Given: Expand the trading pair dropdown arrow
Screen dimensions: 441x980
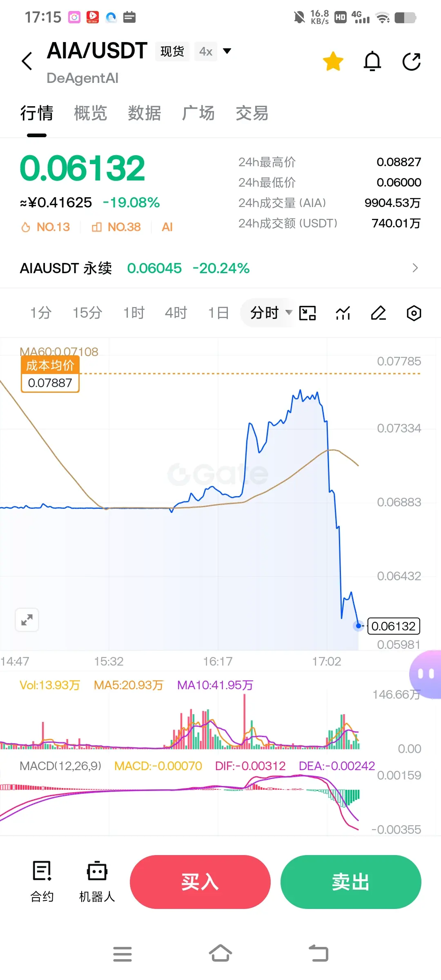Looking at the screenshot, I should click(x=227, y=51).
